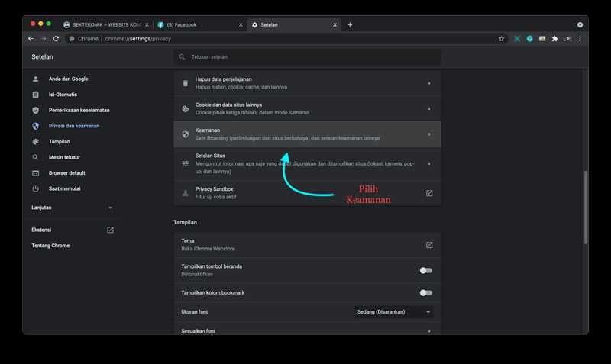Open the Chrome extensions puzzle icon
Viewport: 611px width, 364px height.
[554, 38]
